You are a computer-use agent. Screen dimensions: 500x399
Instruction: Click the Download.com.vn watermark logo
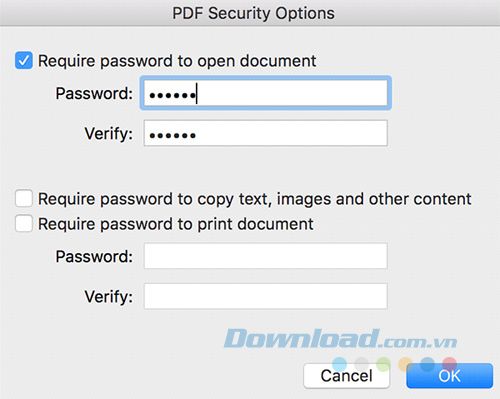340,339
